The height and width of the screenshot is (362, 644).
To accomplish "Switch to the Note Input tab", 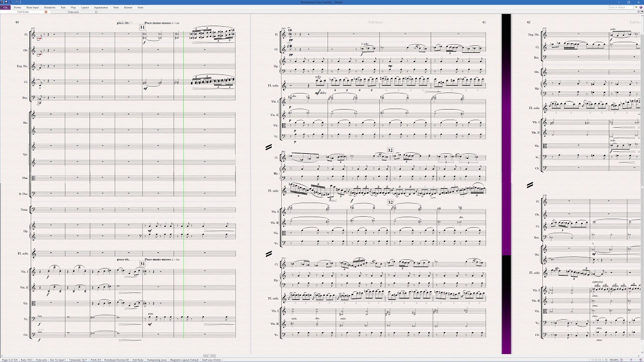I will pyautogui.click(x=33, y=8).
